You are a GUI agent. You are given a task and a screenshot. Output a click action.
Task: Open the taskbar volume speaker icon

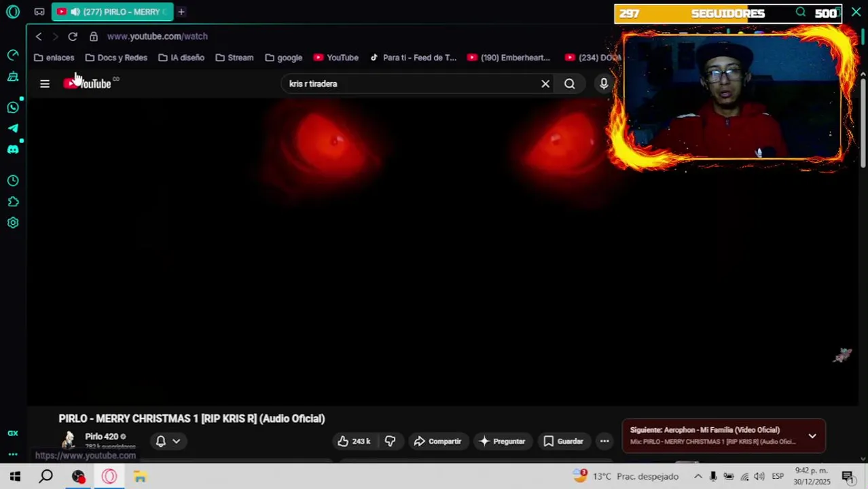pos(759,477)
